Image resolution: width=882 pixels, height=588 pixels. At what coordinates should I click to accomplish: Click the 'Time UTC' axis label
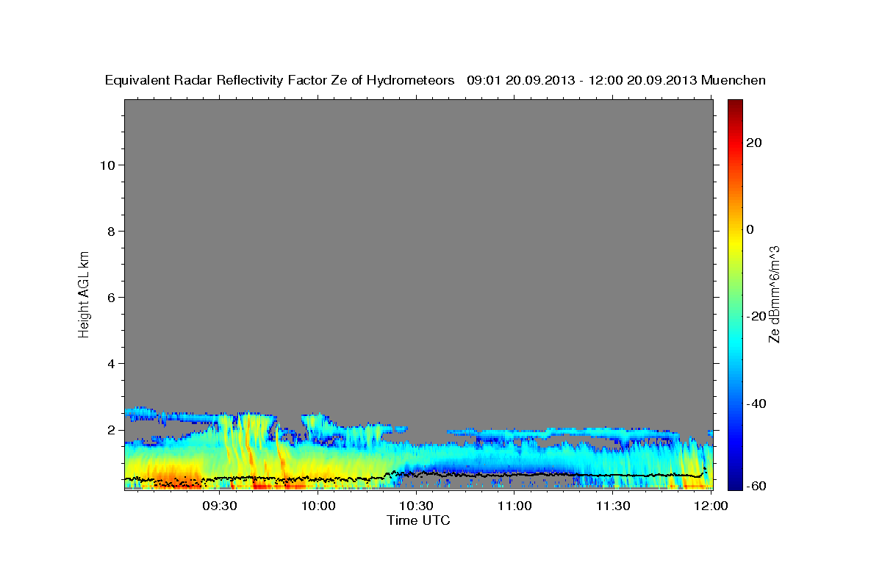418,520
